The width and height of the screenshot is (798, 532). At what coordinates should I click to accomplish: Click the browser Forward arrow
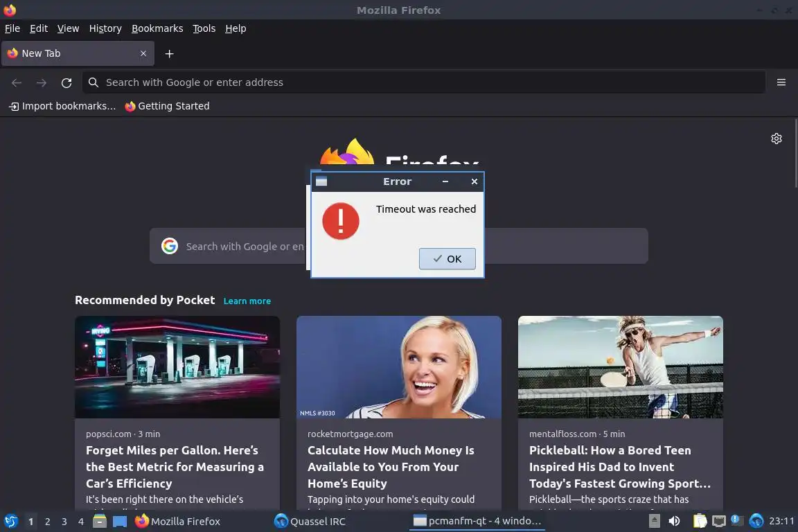42,82
